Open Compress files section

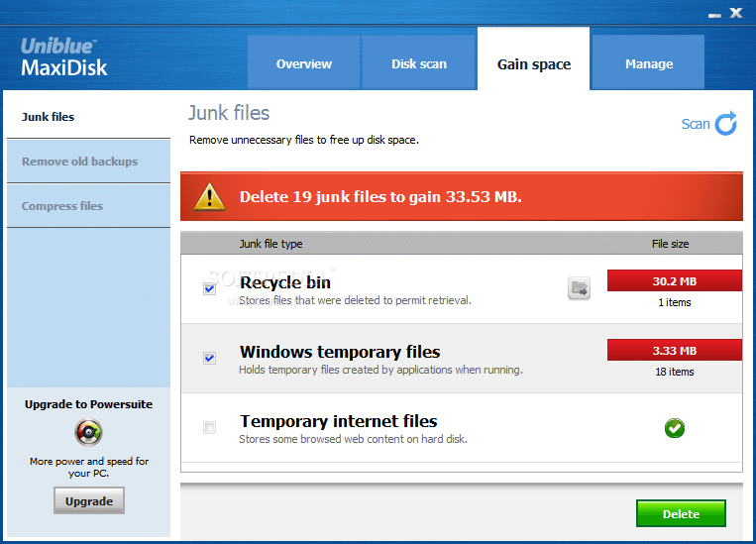pyautogui.click(x=89, y=206)
